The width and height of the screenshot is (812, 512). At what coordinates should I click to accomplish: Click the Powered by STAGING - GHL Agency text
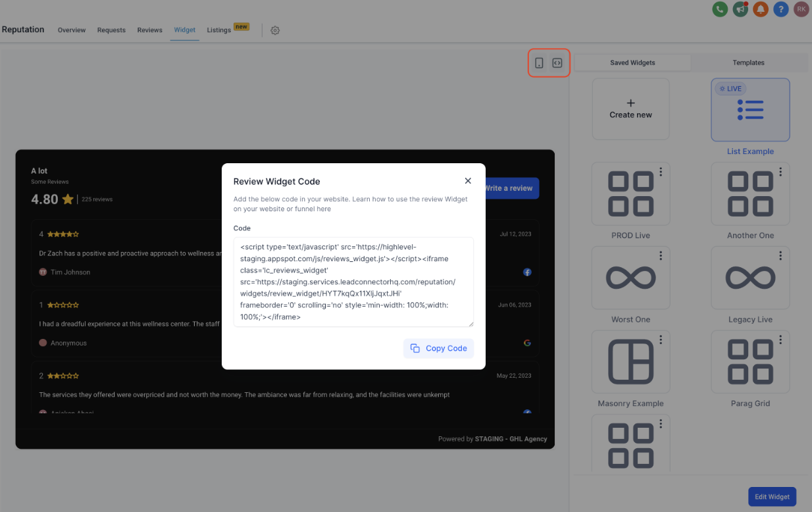tap(493, 439)
